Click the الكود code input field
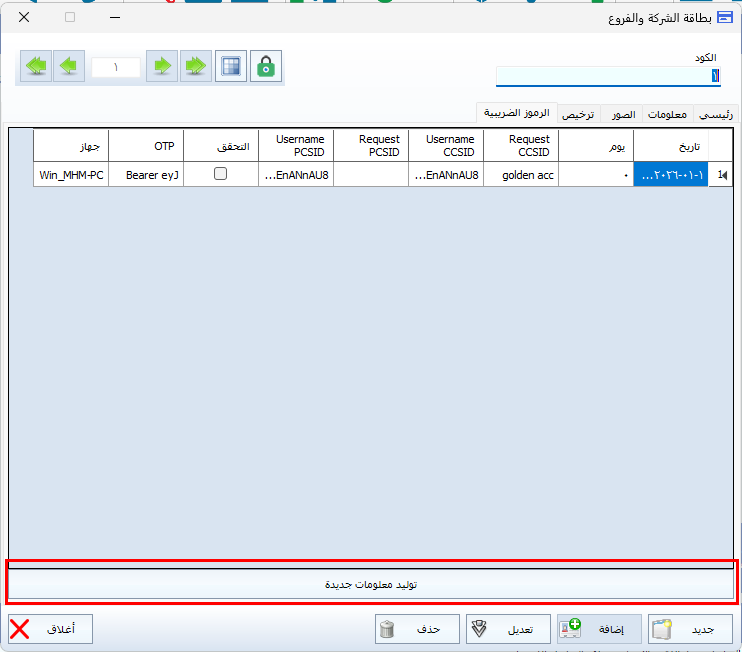742x652 pixels. [607, 76]
